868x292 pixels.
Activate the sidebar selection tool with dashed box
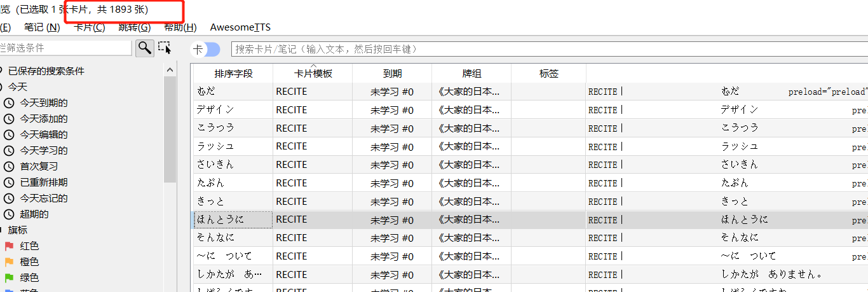pyautogui.click(x=165, y=48)
